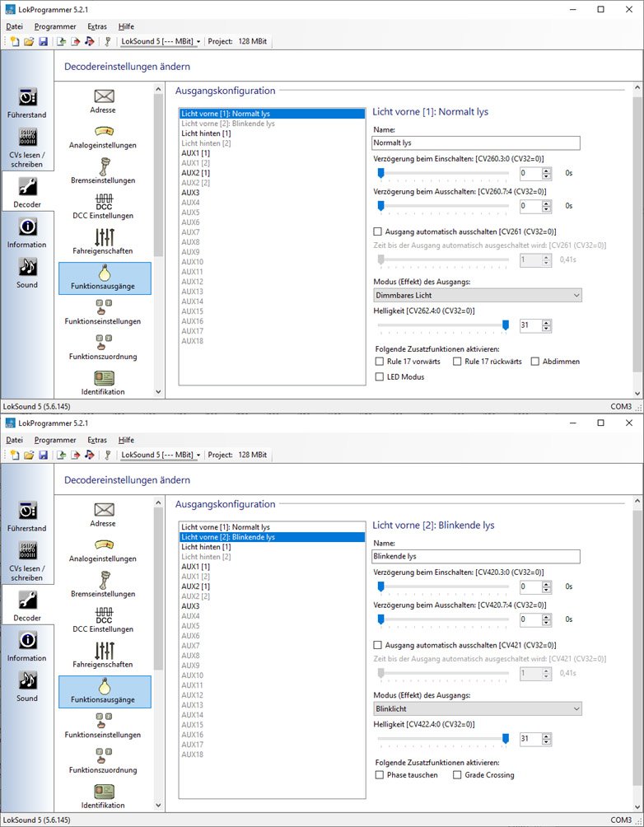Enable Ausgang automatisch ausschalten [CV261]
This screenshot has width=644, height=827.
(378, 231)
